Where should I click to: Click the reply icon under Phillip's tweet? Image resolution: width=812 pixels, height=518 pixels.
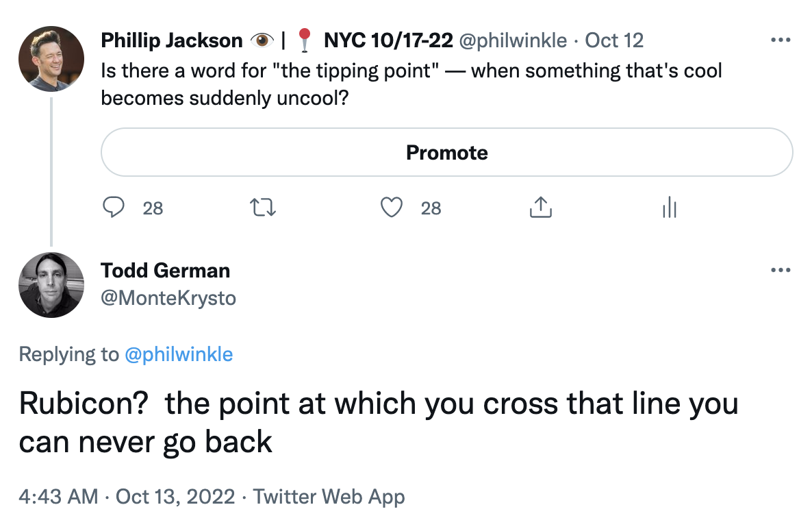pyautogui.click(x=113, y=207)
